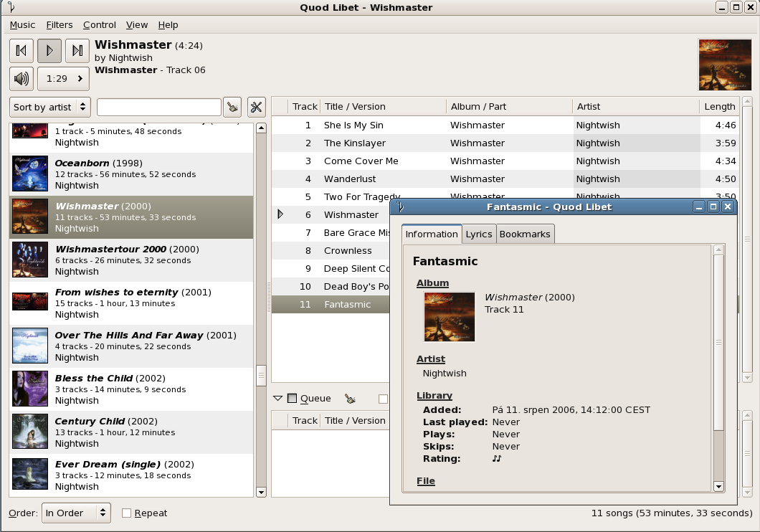This screenshot has height=532, width=760.
Task: Open the In Order playback dropdown
Action: click(76, 513)
